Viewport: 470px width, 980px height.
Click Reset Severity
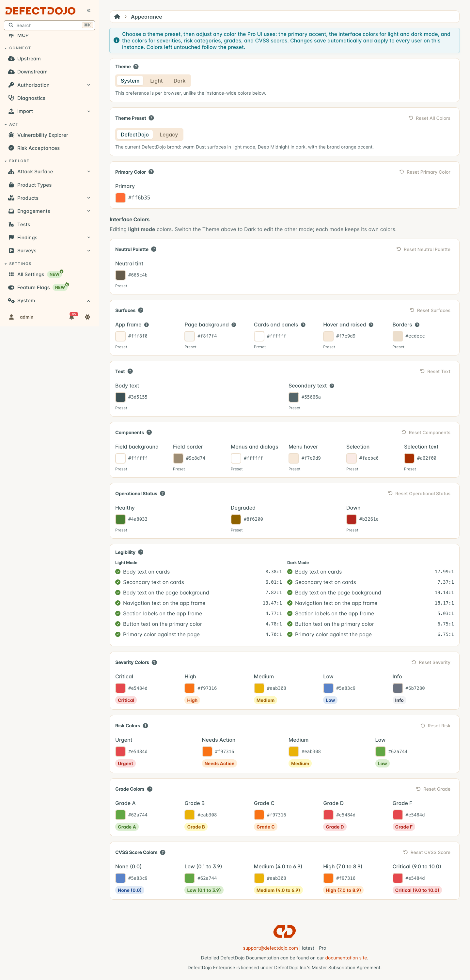[x=431, y=662]
